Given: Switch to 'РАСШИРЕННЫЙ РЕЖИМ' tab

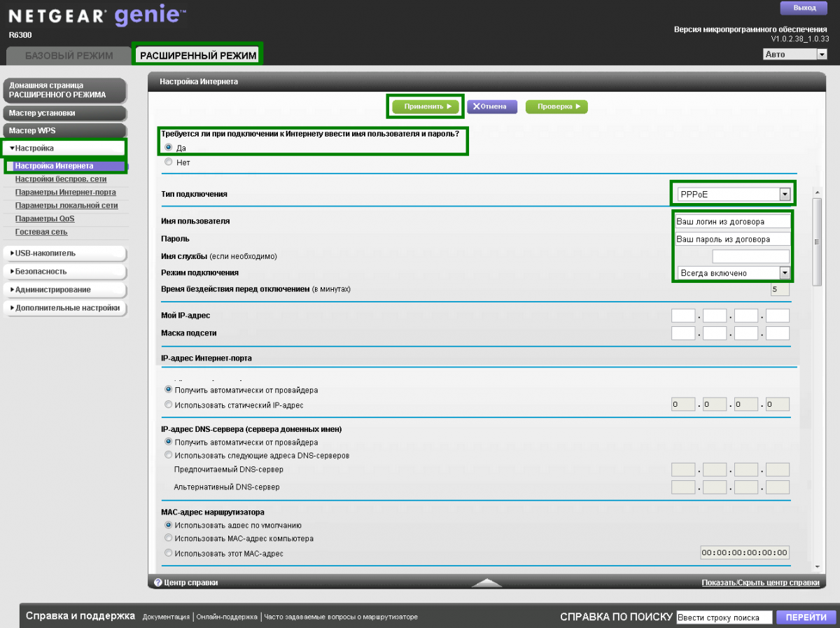Looking at the screenshot, I should pos(198,55).
